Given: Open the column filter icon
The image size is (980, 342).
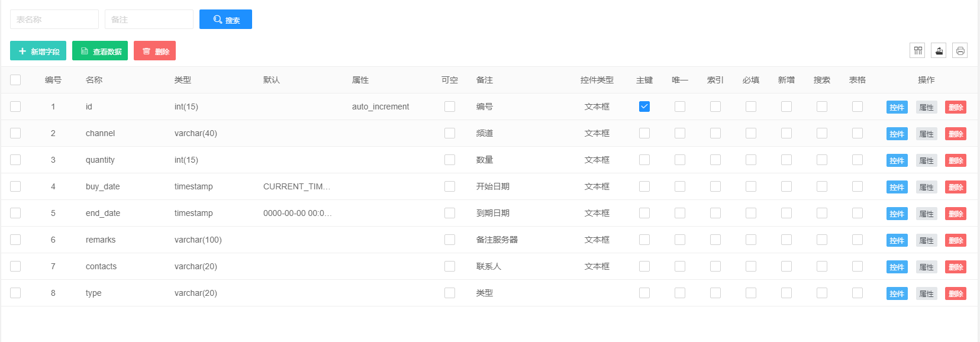Looking at the screenshot, I should [917, 51].
